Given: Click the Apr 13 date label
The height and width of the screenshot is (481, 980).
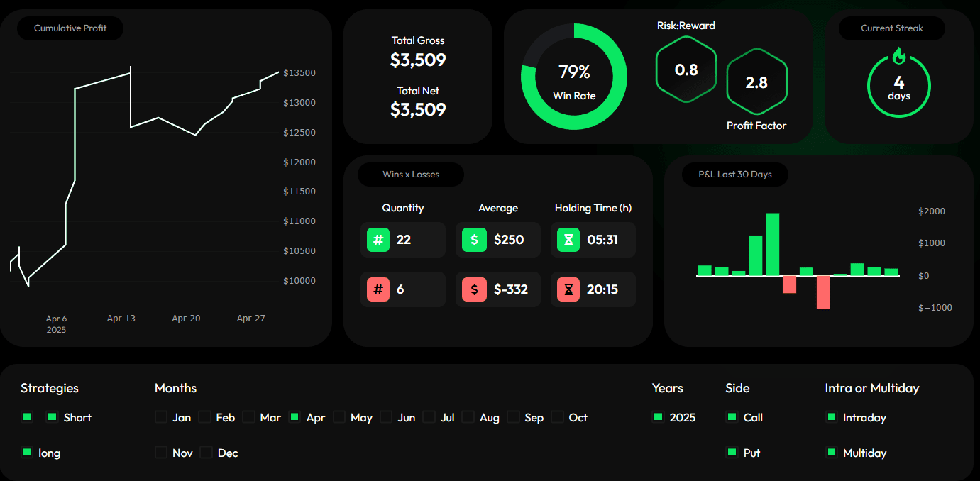Looking at the screenshot, I should coord(121,319).
